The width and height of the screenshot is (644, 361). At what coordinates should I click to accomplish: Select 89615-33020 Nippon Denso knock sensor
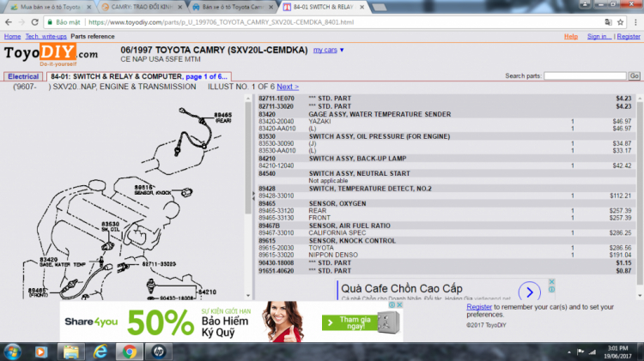(445, 256)
